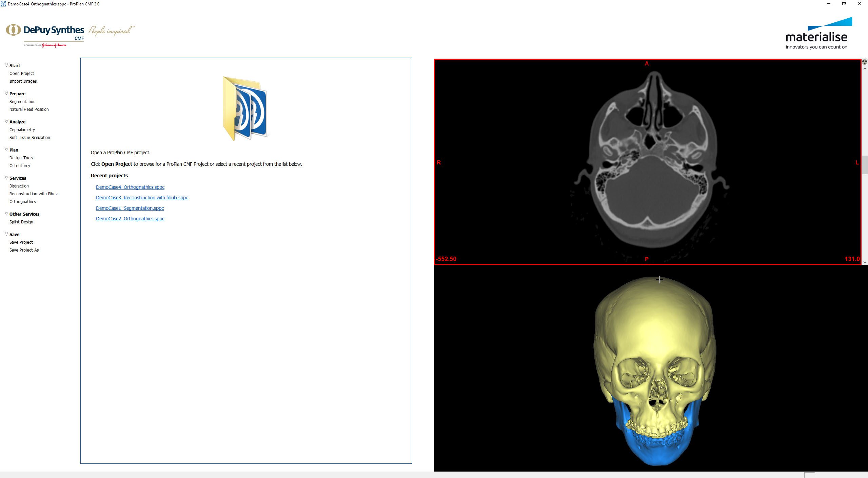Collapse the Services section triangle
The image size is (868, 478).
click(x=6, y=178)
